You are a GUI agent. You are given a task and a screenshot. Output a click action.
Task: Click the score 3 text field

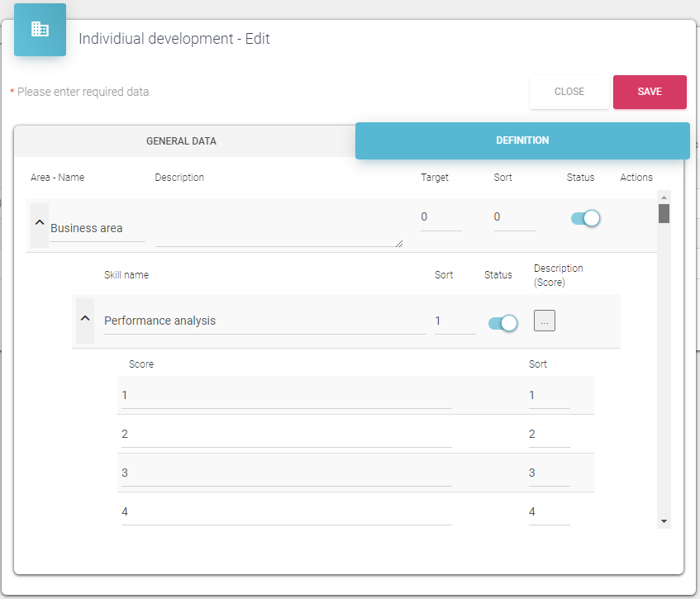coord(286,473)
